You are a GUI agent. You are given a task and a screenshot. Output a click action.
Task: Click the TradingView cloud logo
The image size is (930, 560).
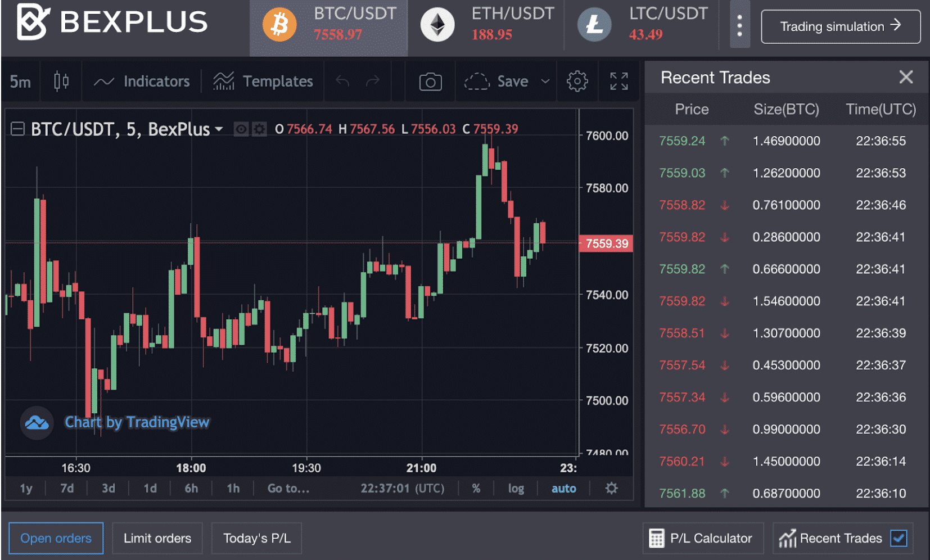click(x=37, y=423)
